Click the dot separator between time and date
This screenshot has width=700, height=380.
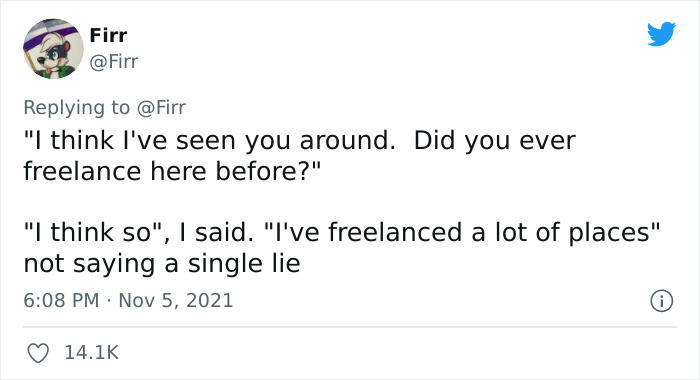tap(108, 301)
